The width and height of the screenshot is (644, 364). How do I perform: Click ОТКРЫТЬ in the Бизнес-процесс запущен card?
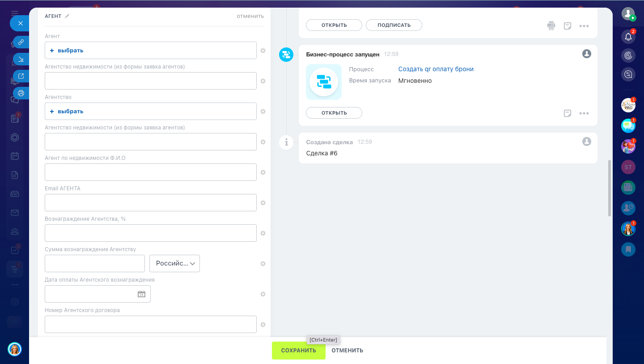coord(334,113)
